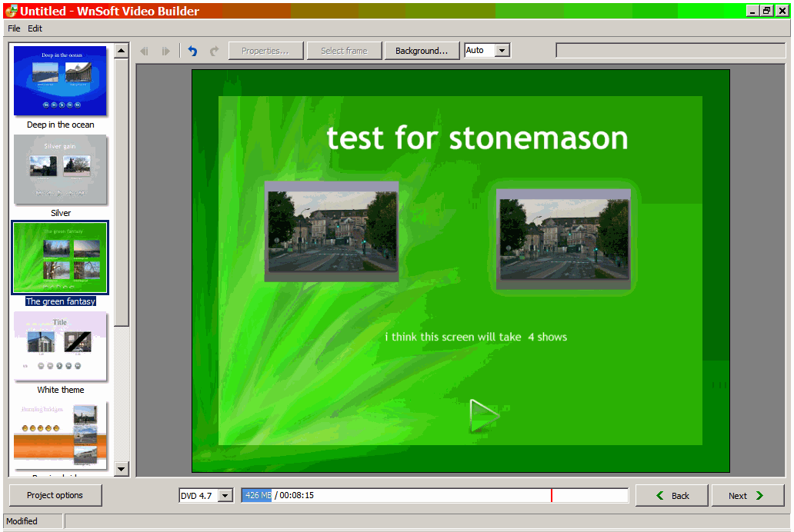The image size is (794, 532).
Task: Click template list scroll down arrow
Action: [121, 469]
